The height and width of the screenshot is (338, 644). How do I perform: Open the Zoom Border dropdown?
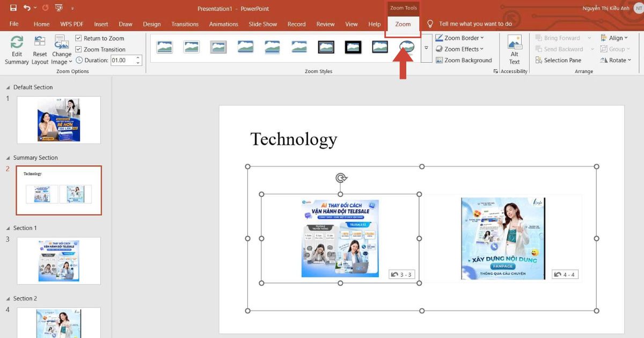tap(460, 38)
